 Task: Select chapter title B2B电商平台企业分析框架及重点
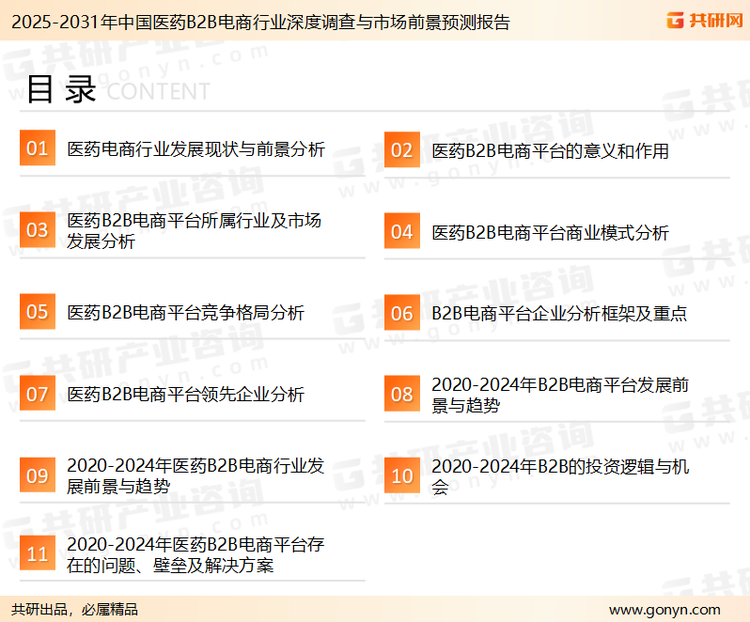click(x=559, y=314)
